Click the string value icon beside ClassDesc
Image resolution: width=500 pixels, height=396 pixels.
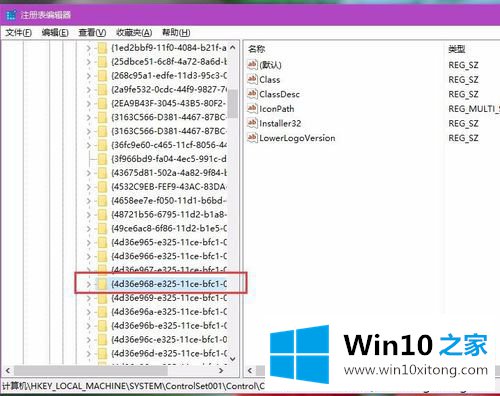252,94
